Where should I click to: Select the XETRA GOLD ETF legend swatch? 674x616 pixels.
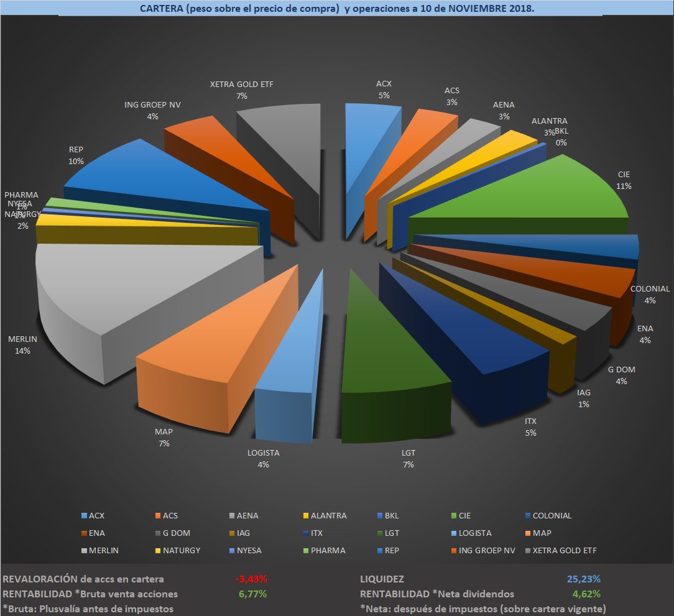(528, 550)
